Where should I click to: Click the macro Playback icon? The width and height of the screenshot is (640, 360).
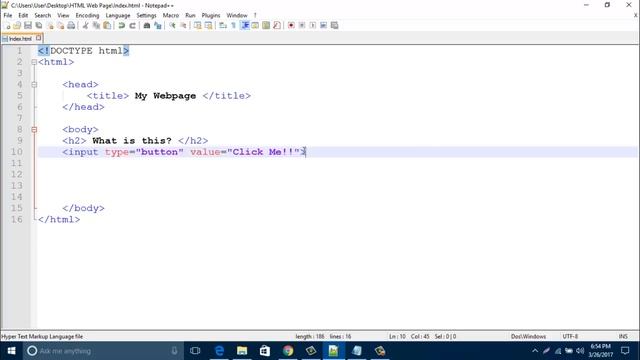coord(313,25)
